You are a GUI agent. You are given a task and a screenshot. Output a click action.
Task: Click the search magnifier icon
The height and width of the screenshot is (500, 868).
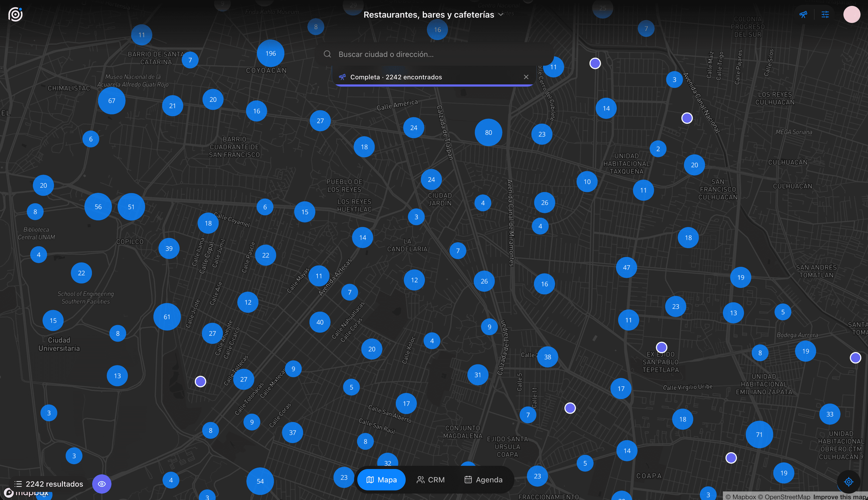tap(327, 54)
